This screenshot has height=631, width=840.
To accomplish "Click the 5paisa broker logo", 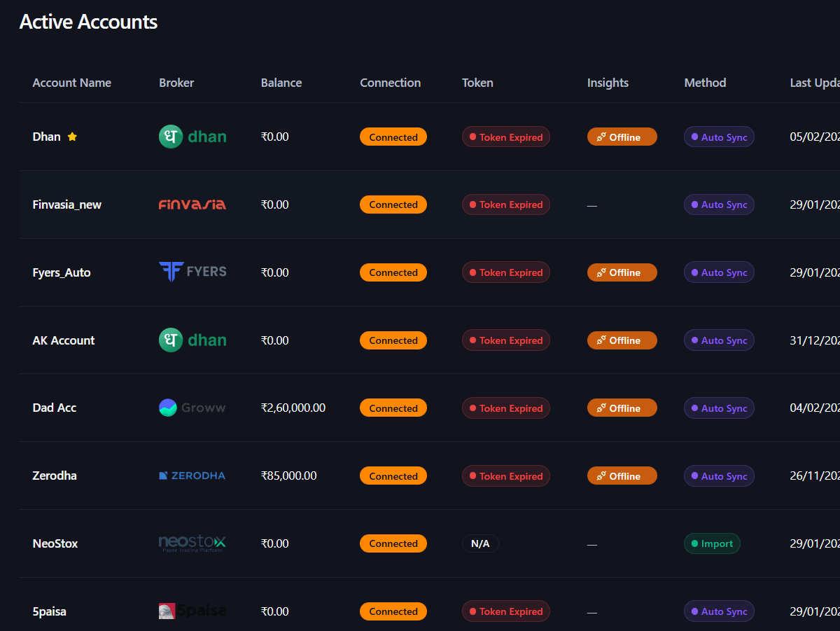I will [192, 611].
